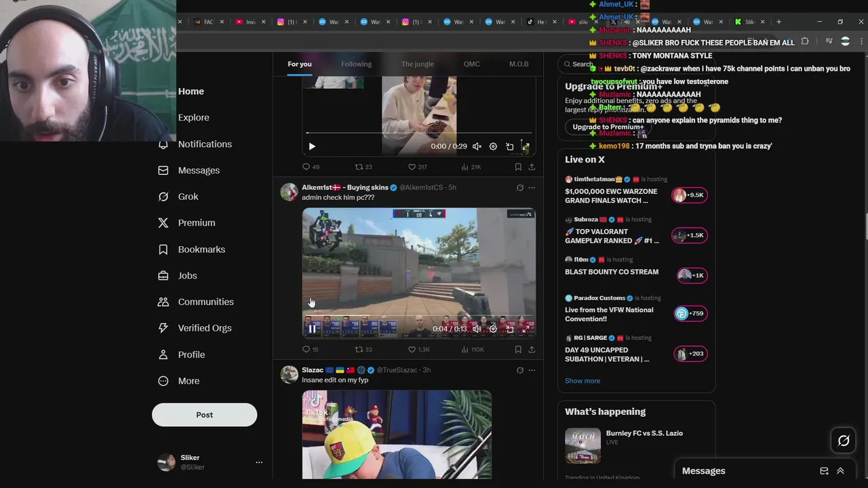Repost the tweet with 23 reposts
868x488 pixels.
tap(363, 167)
